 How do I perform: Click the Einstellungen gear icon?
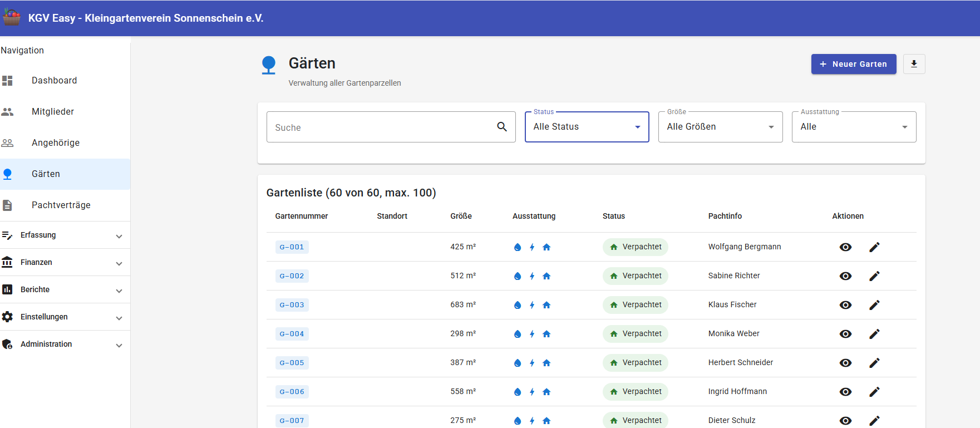[x=7, y=317]
